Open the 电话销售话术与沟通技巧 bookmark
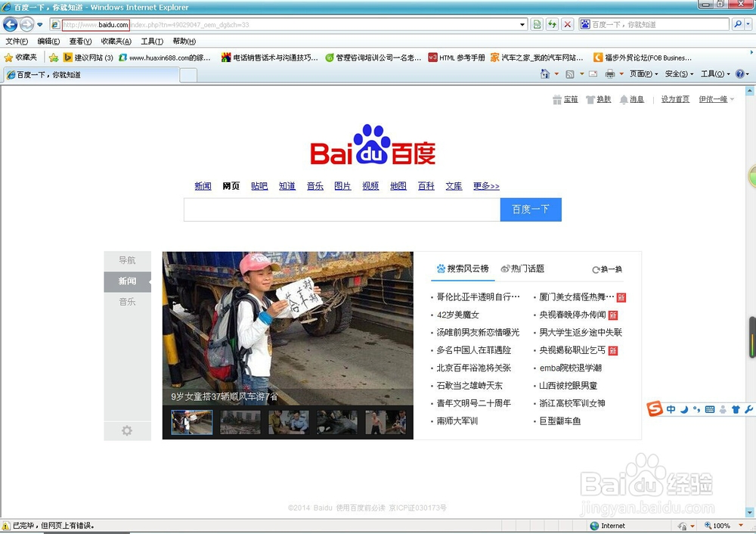 point(270,58)
